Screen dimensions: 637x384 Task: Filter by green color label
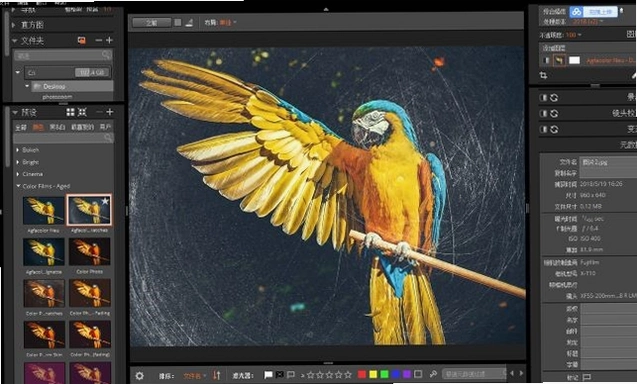tap(384, 374)
